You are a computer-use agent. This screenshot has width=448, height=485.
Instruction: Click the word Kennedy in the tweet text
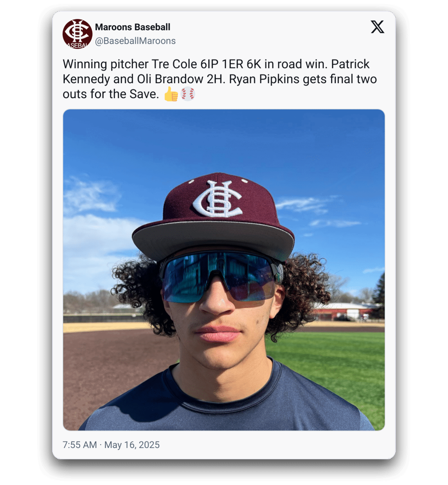point(86,79)
